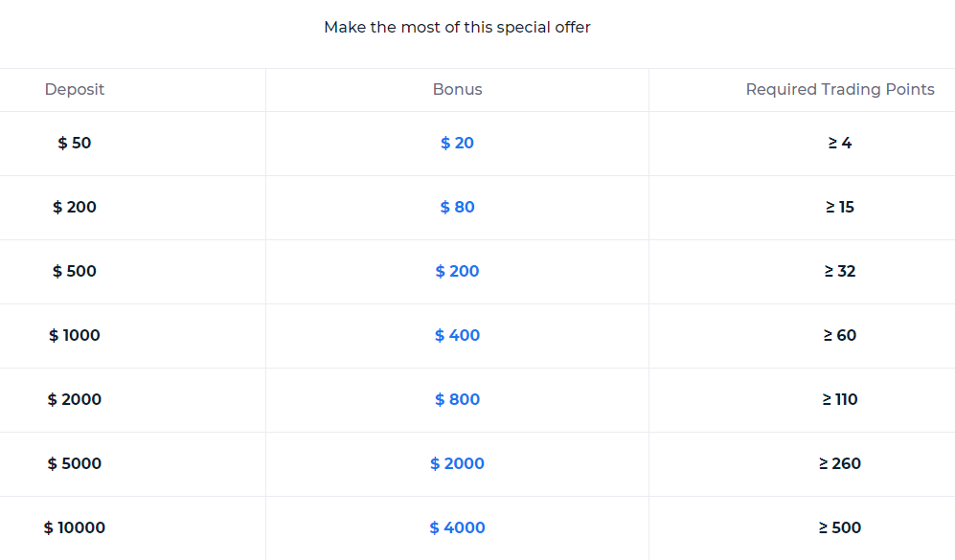The height and width of the screenshot is (560, 955).
Task: Click the $ 20 bonus value
Action: [x=457, y=143]
